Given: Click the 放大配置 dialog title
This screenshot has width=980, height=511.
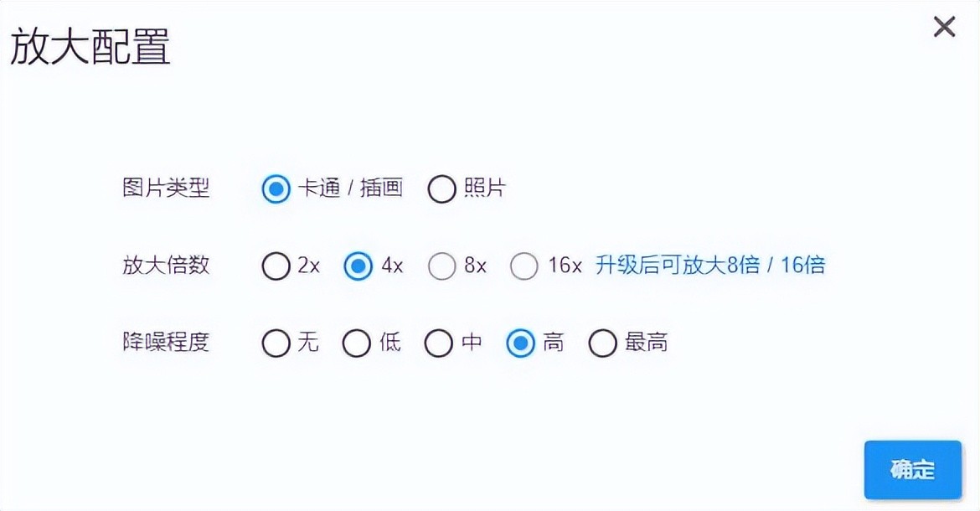Looking at the screenshot, I should click(x=90, y=47).
